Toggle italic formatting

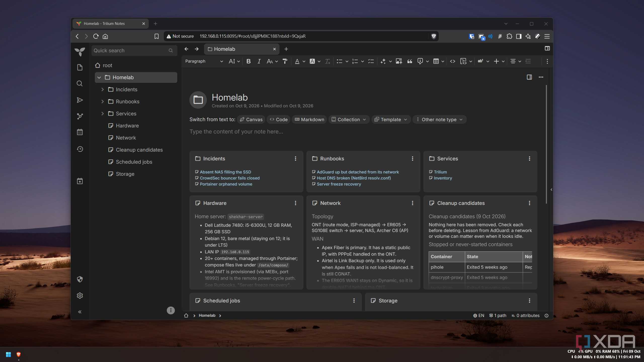pos(259,61)
